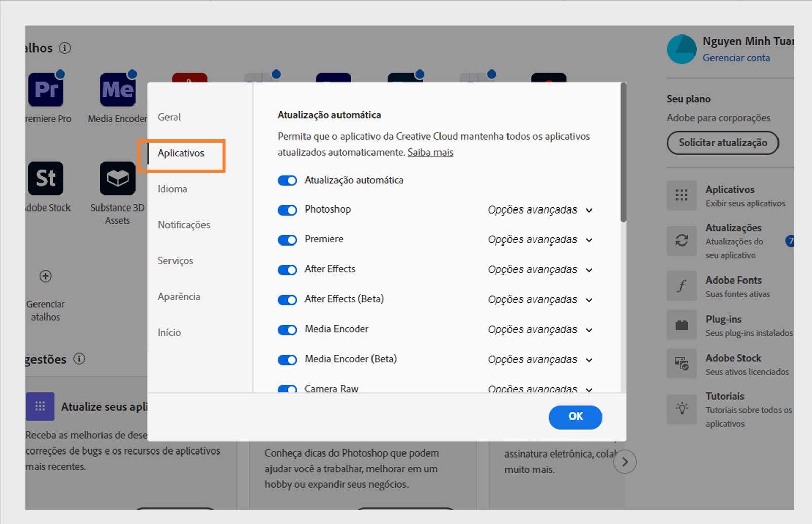Open Atualizações via the refresh icon
The image size is (812, 524).
coord(682,241)
